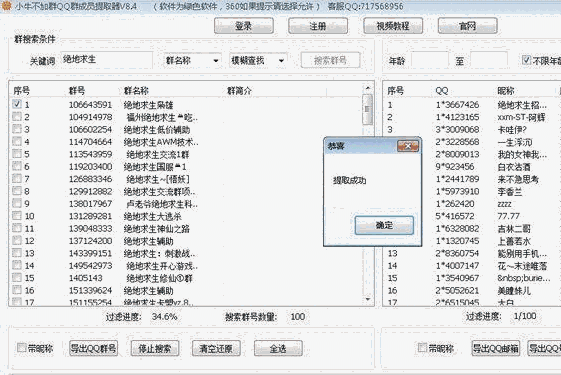Open the 群名称 dropdown
Image resolution: width=561 pixels, height=375 pixels.
192,60
